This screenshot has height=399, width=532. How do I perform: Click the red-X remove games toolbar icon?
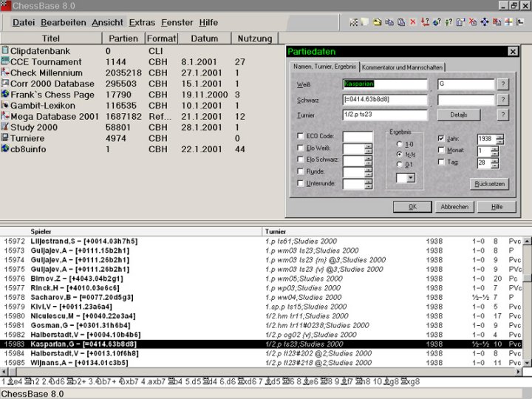click(x=473, y=22)
